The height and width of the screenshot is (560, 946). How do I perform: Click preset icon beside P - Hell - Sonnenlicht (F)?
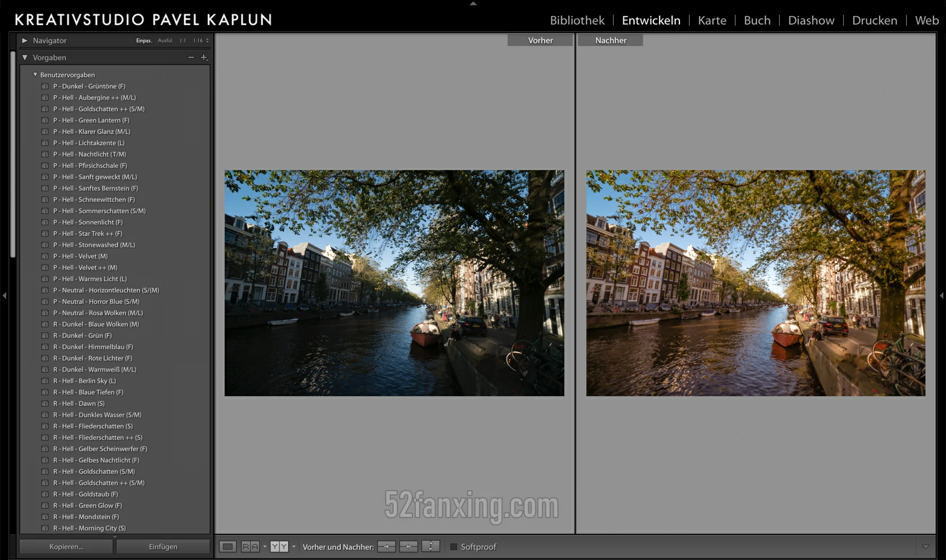[x=45, y=222]
